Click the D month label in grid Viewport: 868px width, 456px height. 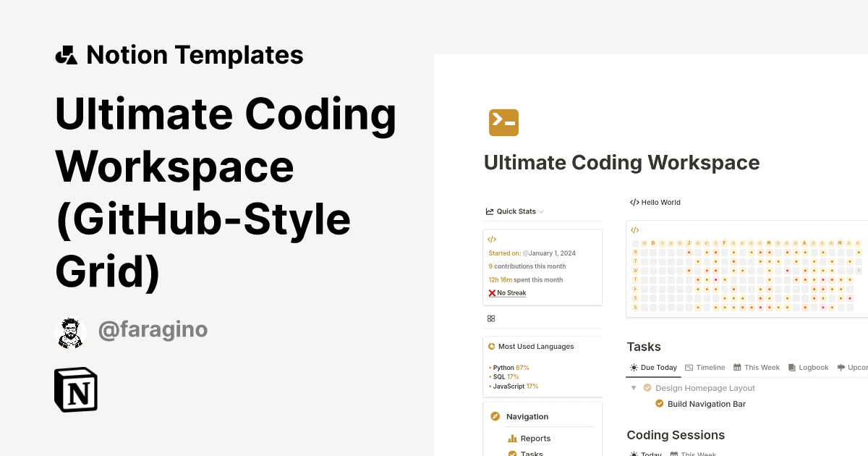tap(653, 243)
